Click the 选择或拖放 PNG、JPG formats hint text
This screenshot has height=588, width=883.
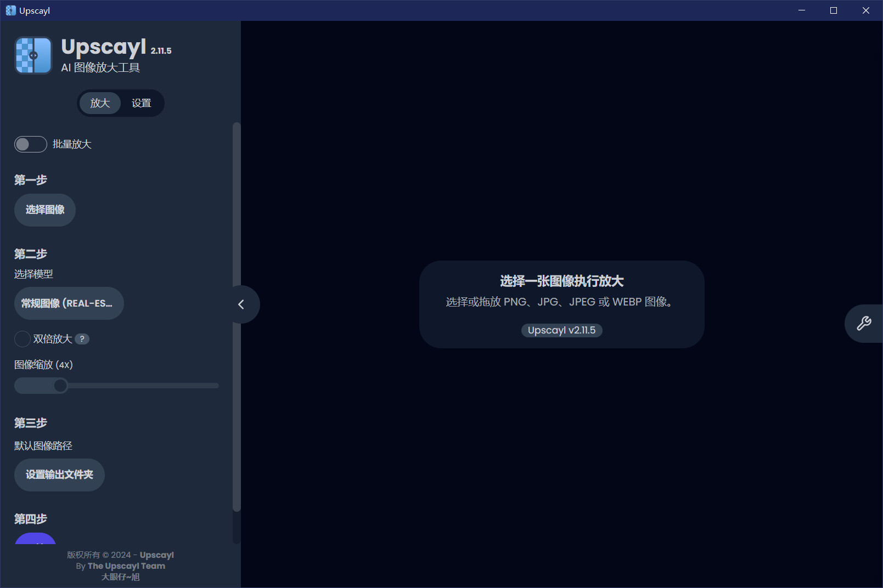tap(560, 302)
